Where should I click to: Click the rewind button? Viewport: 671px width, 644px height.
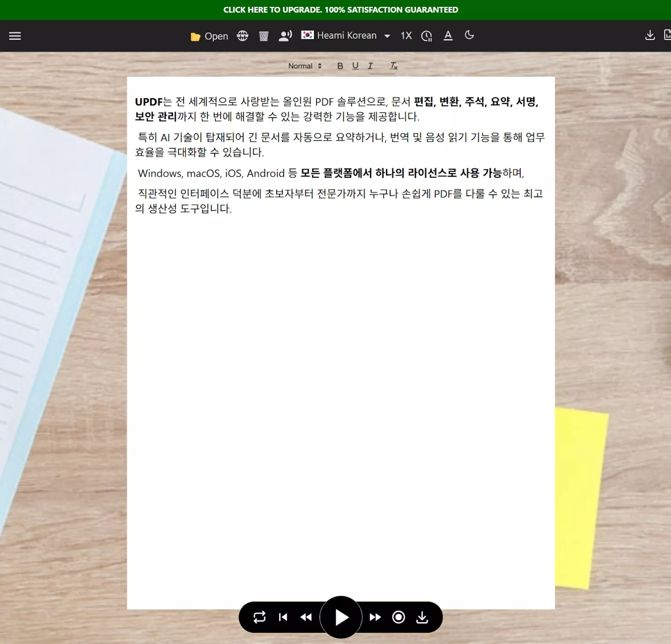click(x=306, y=617)
